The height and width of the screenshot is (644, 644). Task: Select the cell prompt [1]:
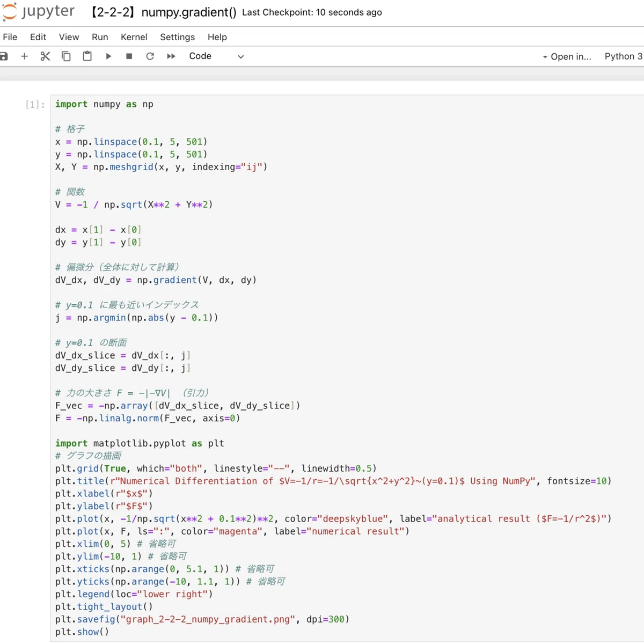click(x=35, y=104)
